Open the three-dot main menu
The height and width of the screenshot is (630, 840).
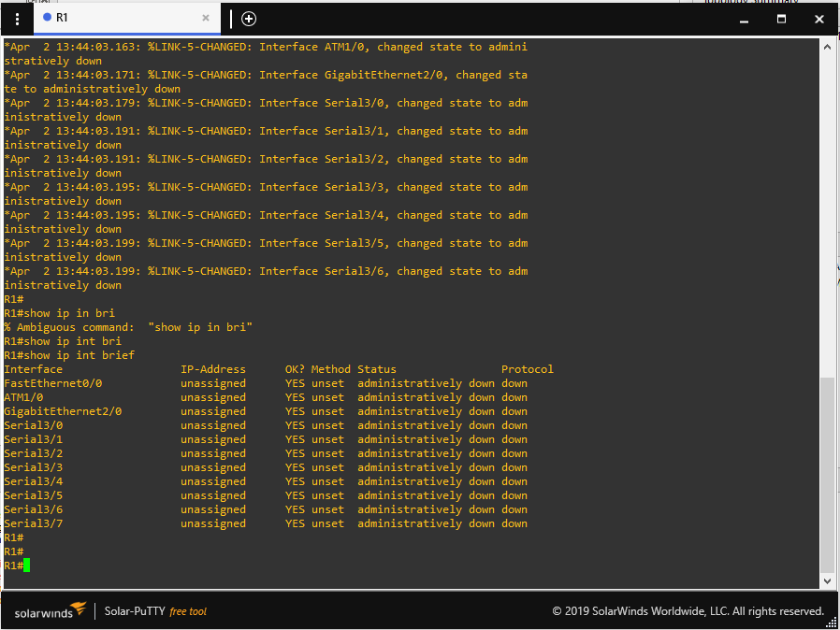(x=17, y=20)
